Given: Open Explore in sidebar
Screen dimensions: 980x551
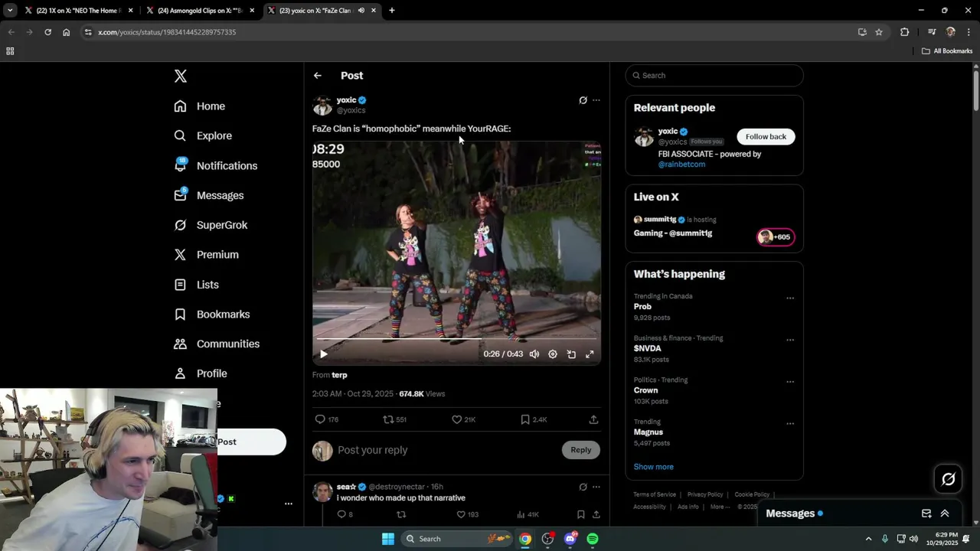Looking at the screenshot, I should [203, 136].
